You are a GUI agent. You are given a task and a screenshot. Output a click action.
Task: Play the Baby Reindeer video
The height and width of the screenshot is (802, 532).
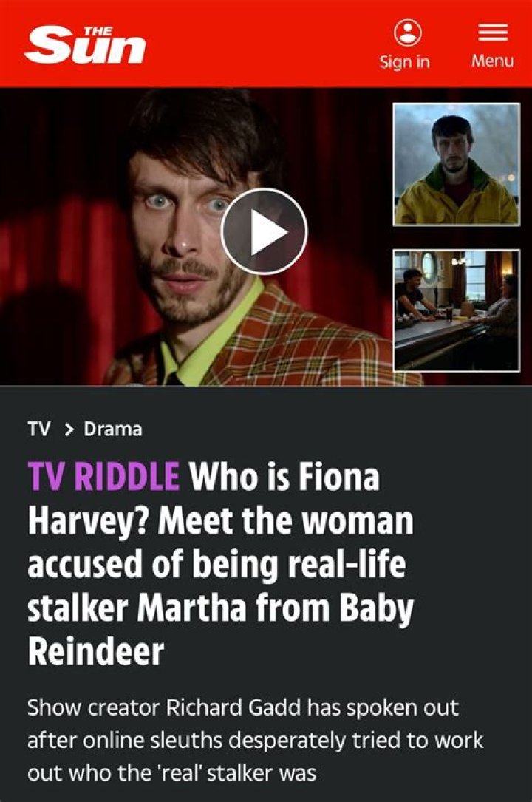(264, 231)
